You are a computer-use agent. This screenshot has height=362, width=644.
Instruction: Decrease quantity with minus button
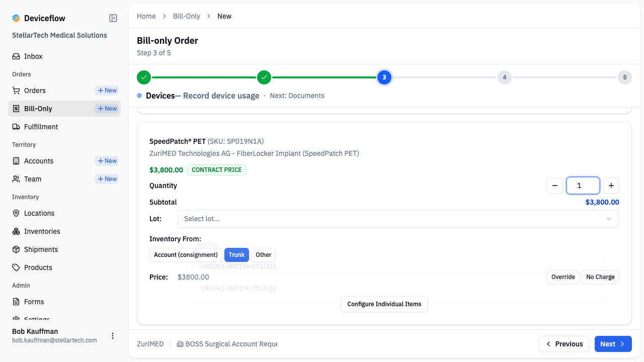click(555, 186)
